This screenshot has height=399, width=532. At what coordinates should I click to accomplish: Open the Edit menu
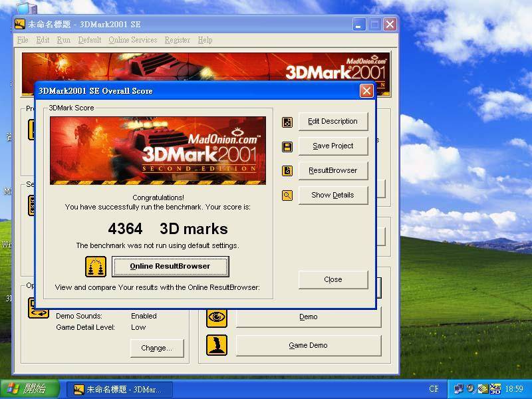[x=43, y=40]
